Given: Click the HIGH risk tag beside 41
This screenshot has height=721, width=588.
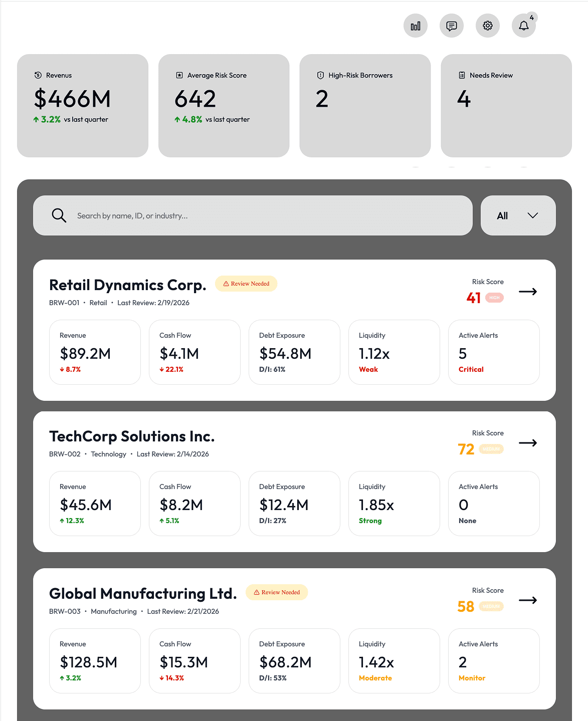Looking at the screenshot, I should click(x=494, y=298).
